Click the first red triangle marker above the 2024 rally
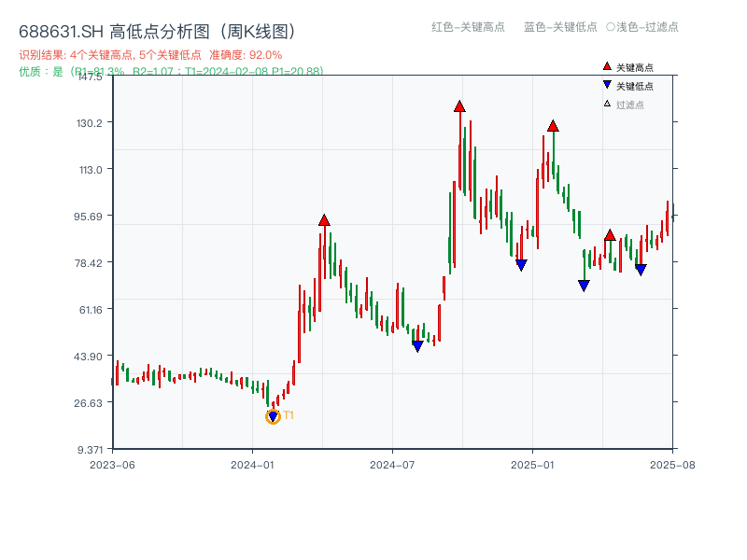Screen dimensions: 747x560 [x=324, y=221]
